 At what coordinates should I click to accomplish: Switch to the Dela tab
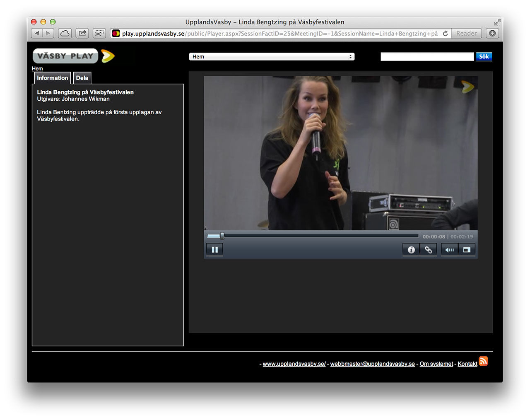coord(82,78)
